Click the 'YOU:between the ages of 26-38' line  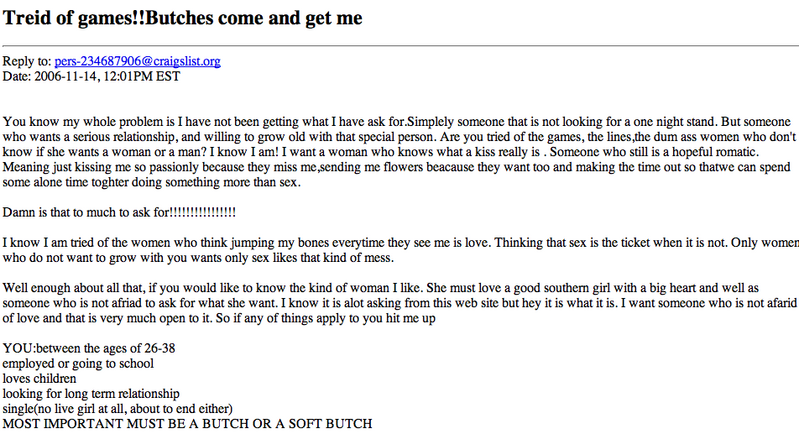tap(89, 348)
